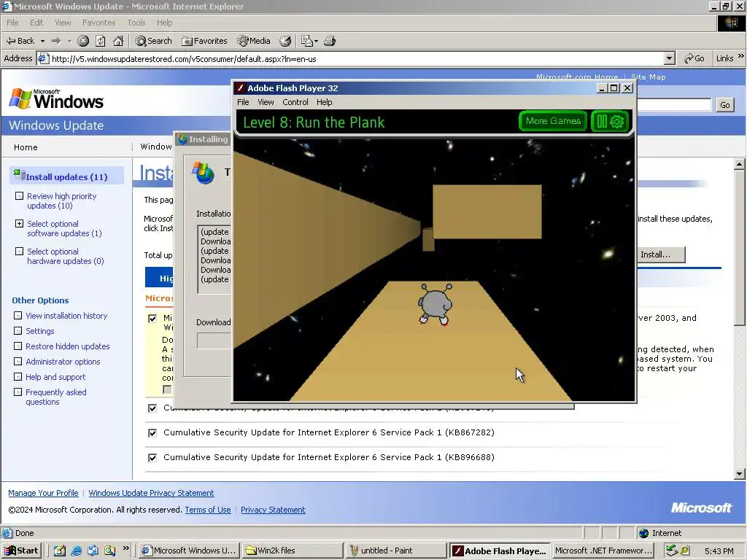Open the Back button history dropdown arrow

pos(42,41)
